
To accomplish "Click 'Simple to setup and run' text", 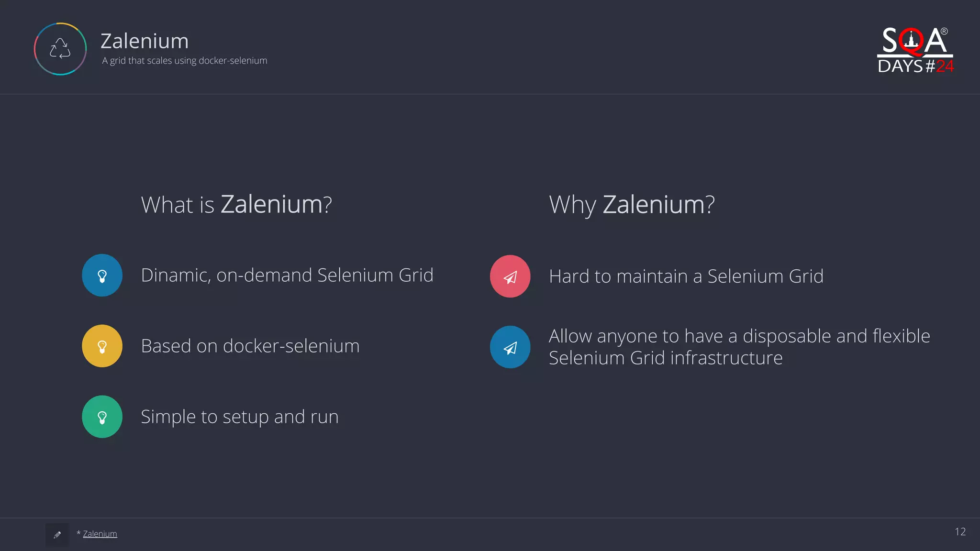I will (240, 417).
